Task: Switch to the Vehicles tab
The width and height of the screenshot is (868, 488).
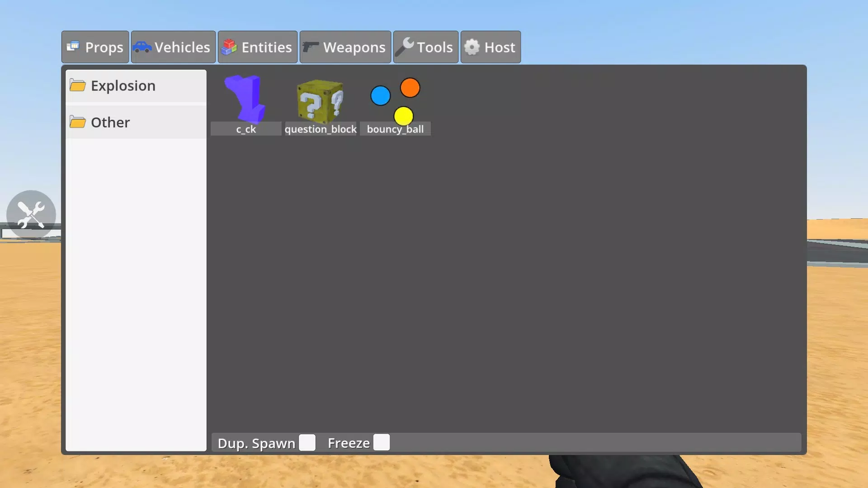Action: click(x=172, y=47)
